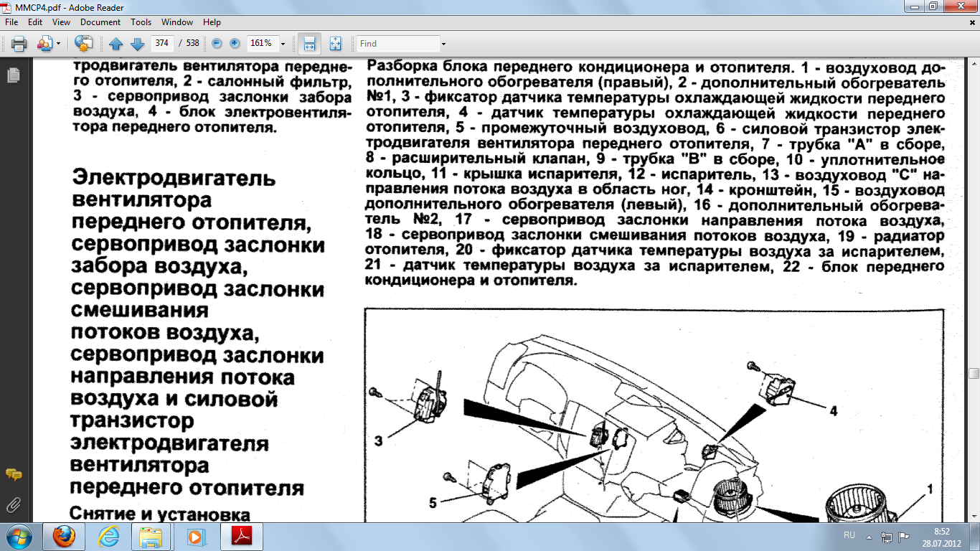The image size is (980, 551).
Task: Open the zoom level dropdown arrow
Action: 283,44
